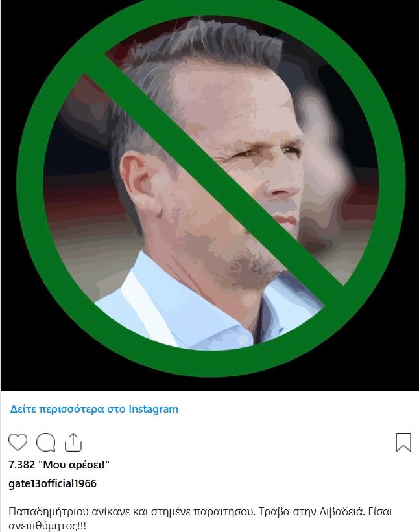
Task: Open comments via the speech bubble icon
Action: tap(46, 443)
